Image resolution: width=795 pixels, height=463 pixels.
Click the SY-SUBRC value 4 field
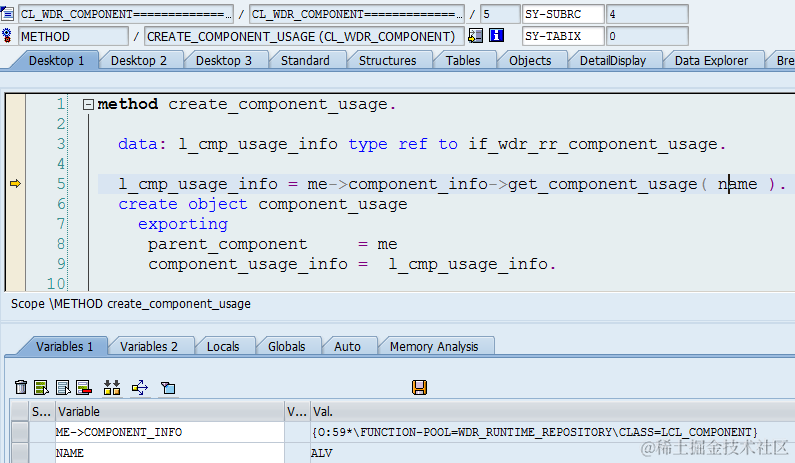pos(647,14)
